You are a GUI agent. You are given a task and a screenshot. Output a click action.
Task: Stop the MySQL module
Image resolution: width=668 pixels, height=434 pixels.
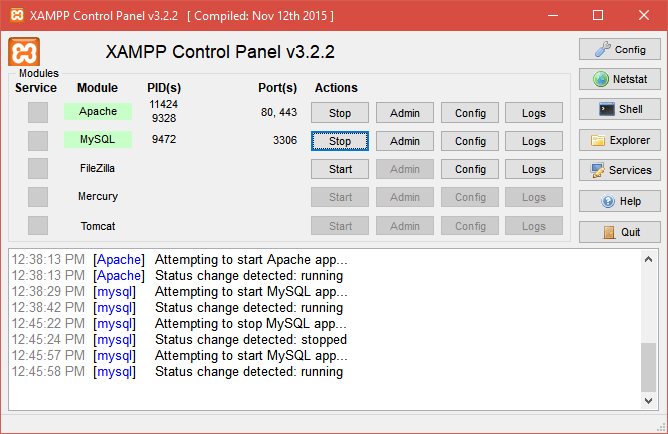click(x=340, y=141)
